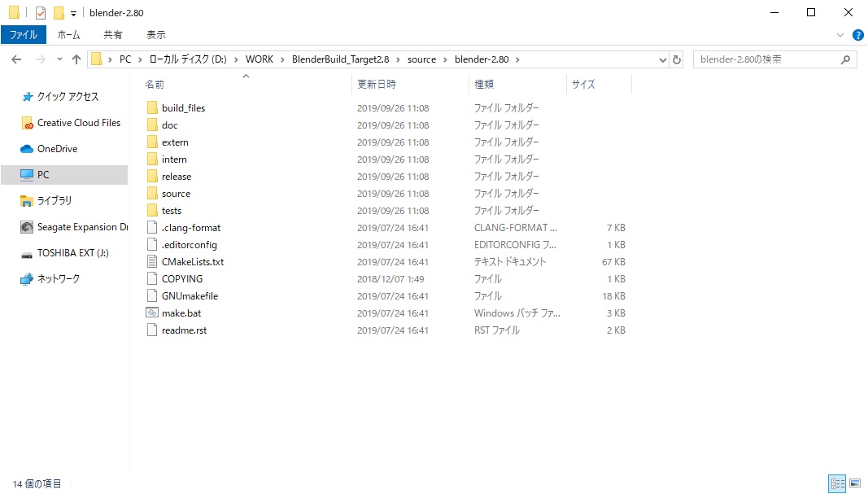Select the COPYING file name
The image size is (868, 494).
tap(182, 279)
